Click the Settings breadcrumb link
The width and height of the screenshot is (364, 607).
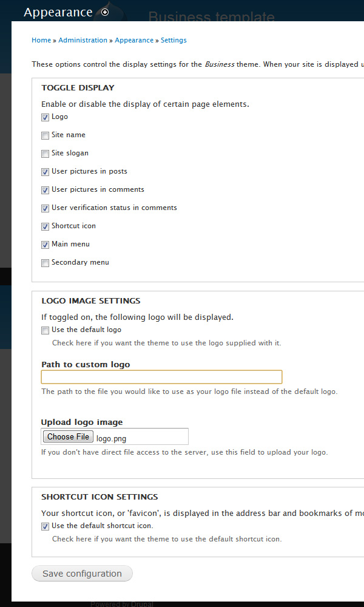(174, 40)
